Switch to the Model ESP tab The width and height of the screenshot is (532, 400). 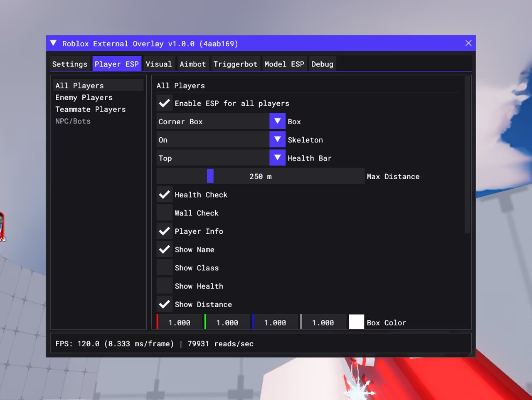[285, 64]
